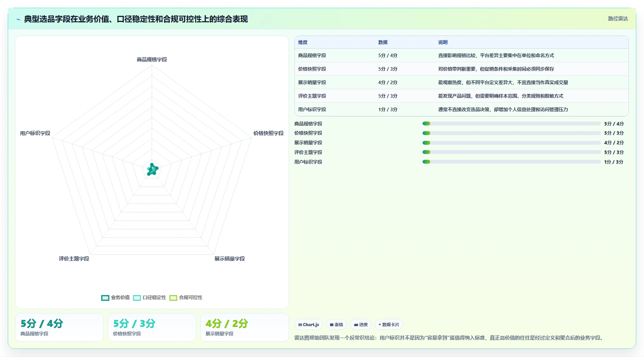The width and height of the screenshot is (644, 357).
Task: Select the 评价主题字段 table row cell
Action: click(312, 96)
